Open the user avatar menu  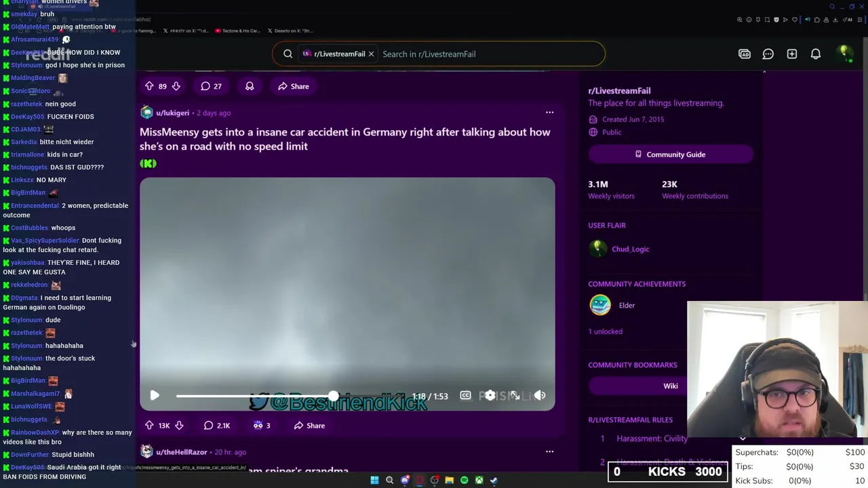[x=844, y=54]
